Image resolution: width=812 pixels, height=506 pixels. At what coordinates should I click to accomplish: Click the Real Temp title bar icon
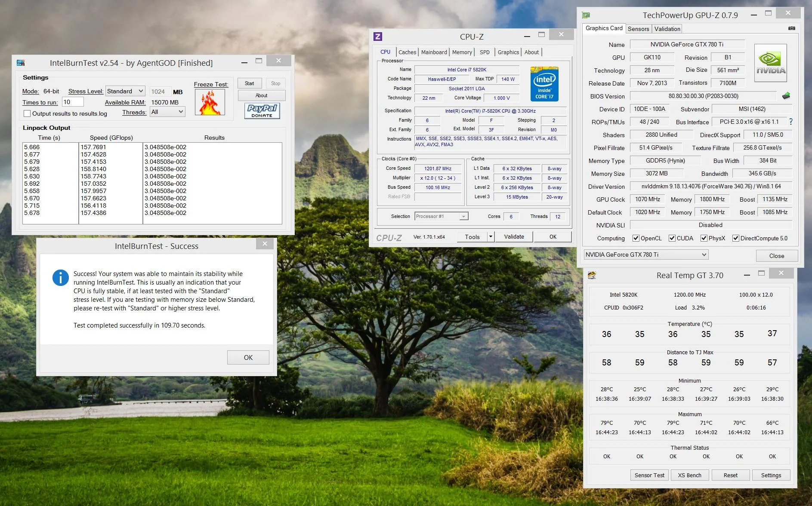coord(592,275)
